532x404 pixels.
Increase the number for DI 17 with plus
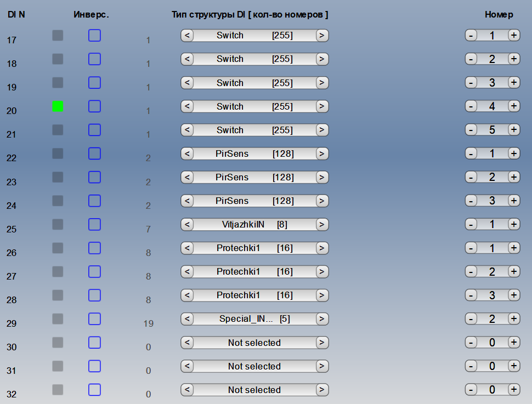513,36
